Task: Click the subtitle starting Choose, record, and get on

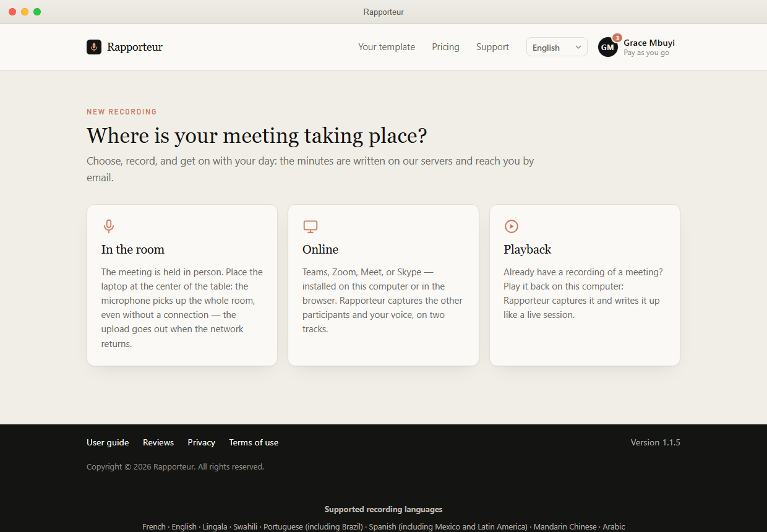Action: coord(311,169)
